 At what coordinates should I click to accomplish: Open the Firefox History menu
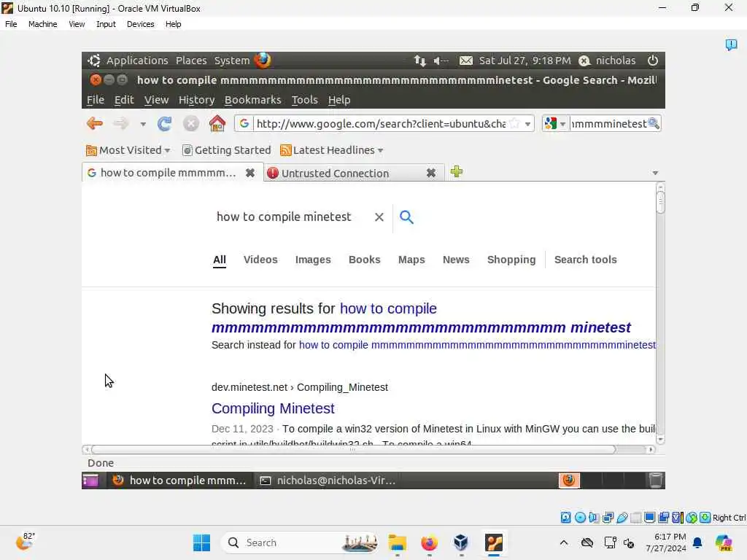click(x=196, y=100)
